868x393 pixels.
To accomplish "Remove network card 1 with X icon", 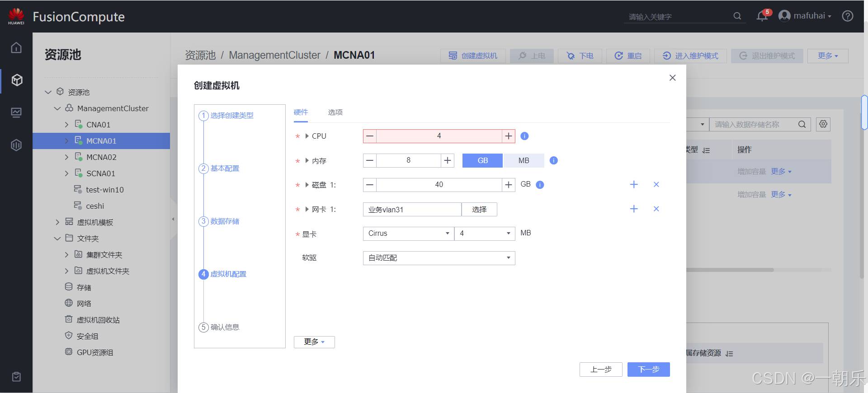I will [x=656, y=209].
